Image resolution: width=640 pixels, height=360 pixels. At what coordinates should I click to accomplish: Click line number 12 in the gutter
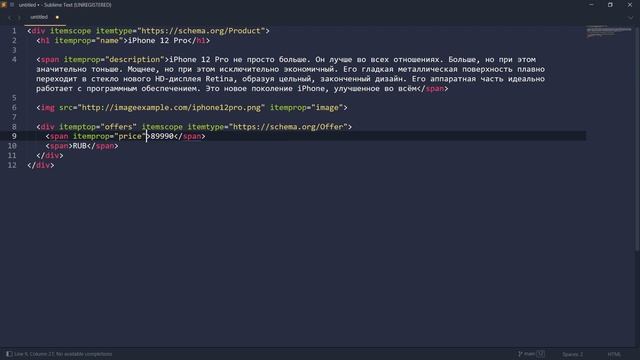(x=12, y=165)
